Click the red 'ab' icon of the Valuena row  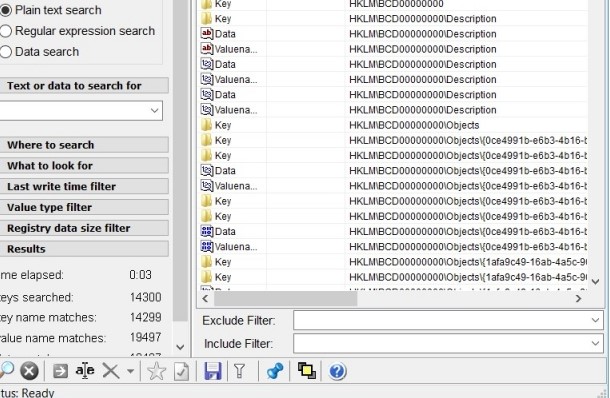point(207,49)
